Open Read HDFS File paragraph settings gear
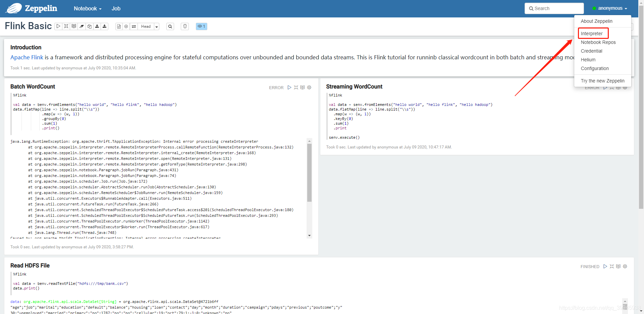Viewport: 644px width, 314px height. [x=625, y=266]
